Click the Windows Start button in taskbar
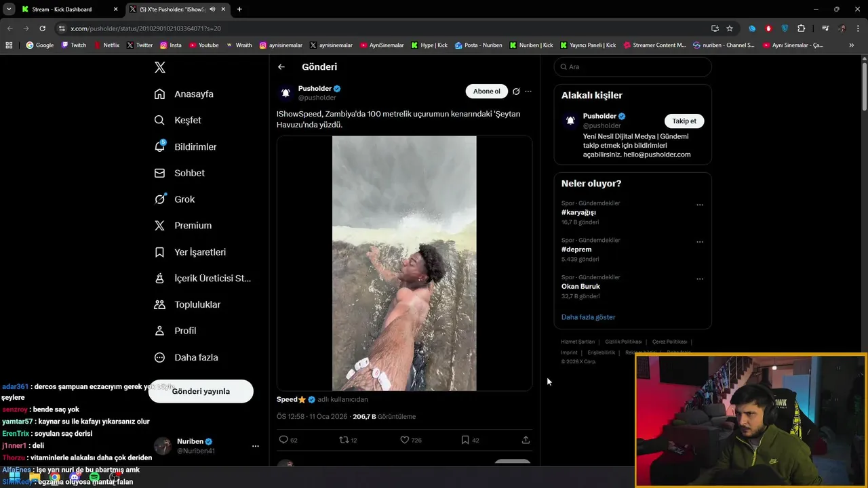868x488 pixels. pyautogui.click(x=14, y=478)
